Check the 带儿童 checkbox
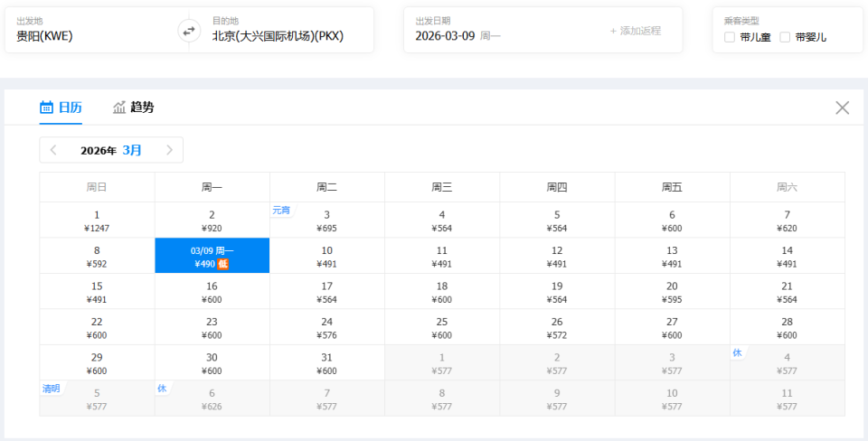This screenshot has height=441, width=868. [730, 37]
